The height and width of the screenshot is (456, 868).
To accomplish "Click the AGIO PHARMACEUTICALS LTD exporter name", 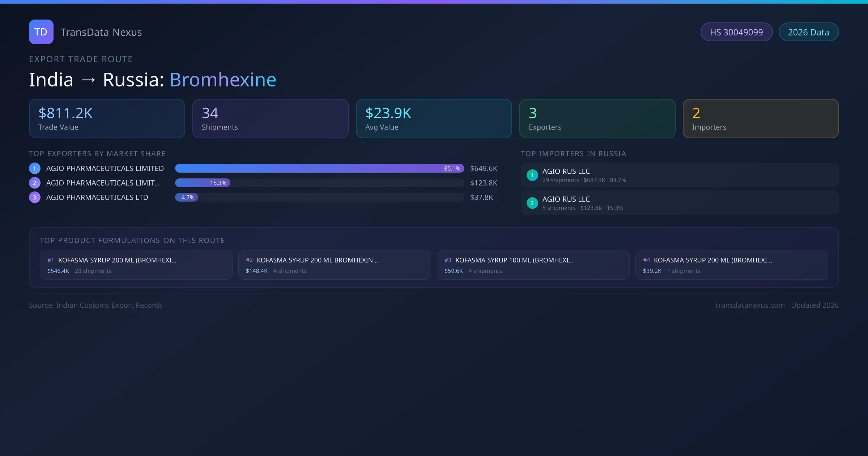I will [x=97, y=197].
